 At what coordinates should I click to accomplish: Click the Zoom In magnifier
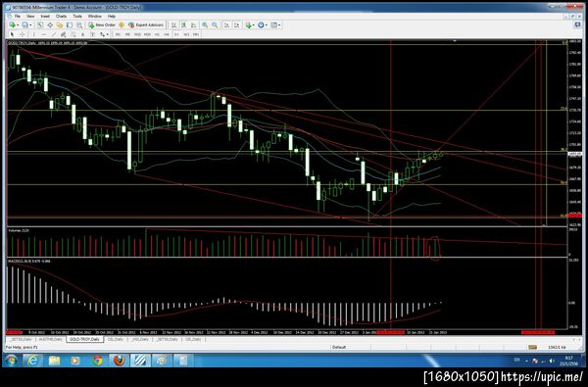[x=205, y=25]
